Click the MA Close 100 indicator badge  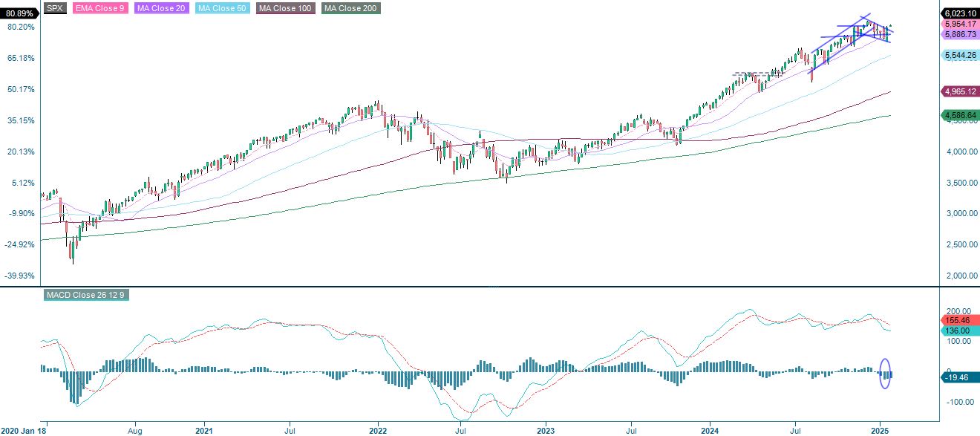pos(284,10)
